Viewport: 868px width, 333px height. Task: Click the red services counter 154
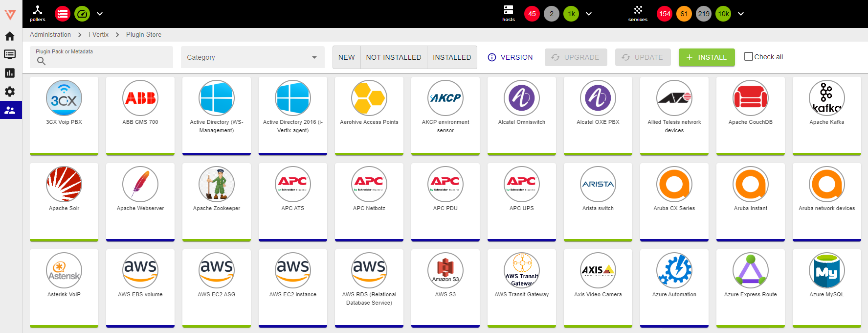(x=665, y=14)
